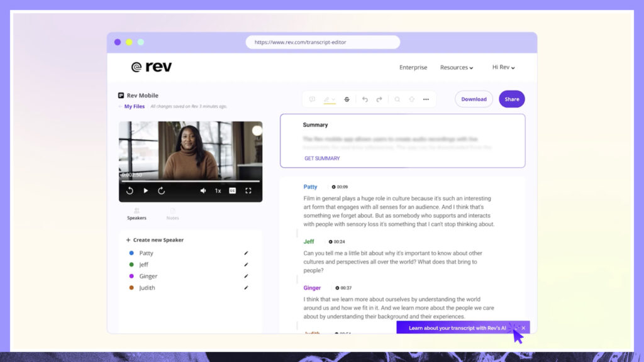The height and width of the screenshot is (362, 644).
Task: Change the 1x playback speed
Action: [218, 190]
